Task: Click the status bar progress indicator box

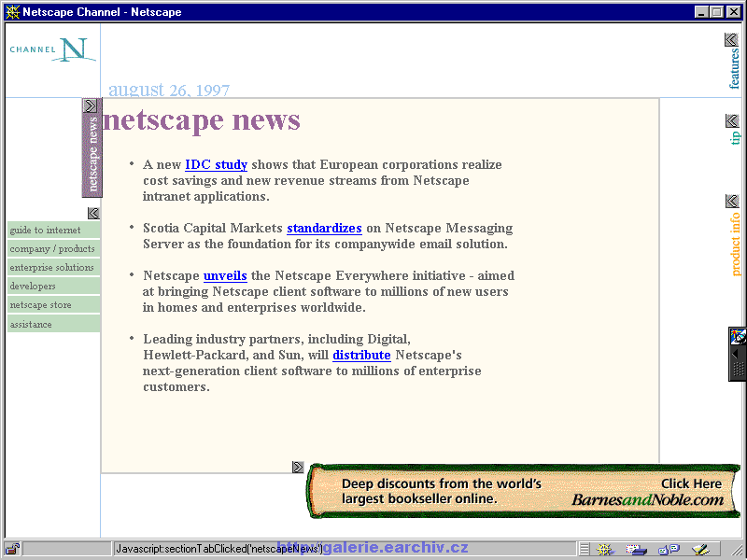Action: 66,549
